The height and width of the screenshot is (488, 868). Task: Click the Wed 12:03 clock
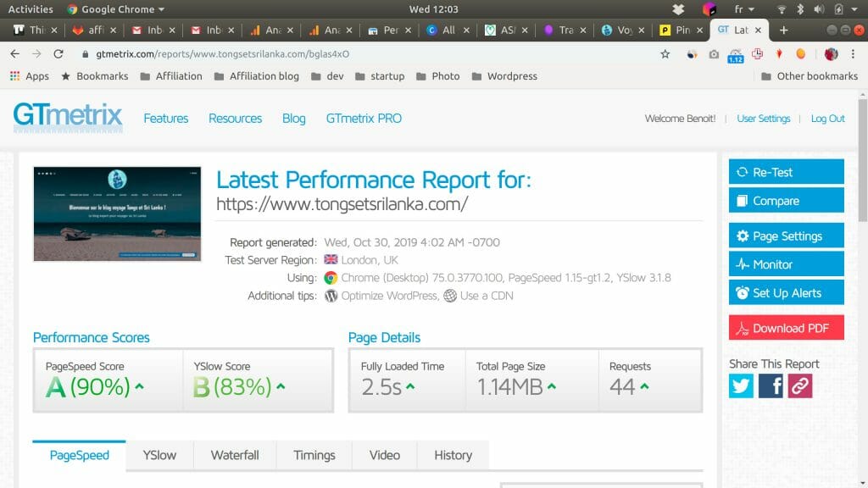point(433,9)
